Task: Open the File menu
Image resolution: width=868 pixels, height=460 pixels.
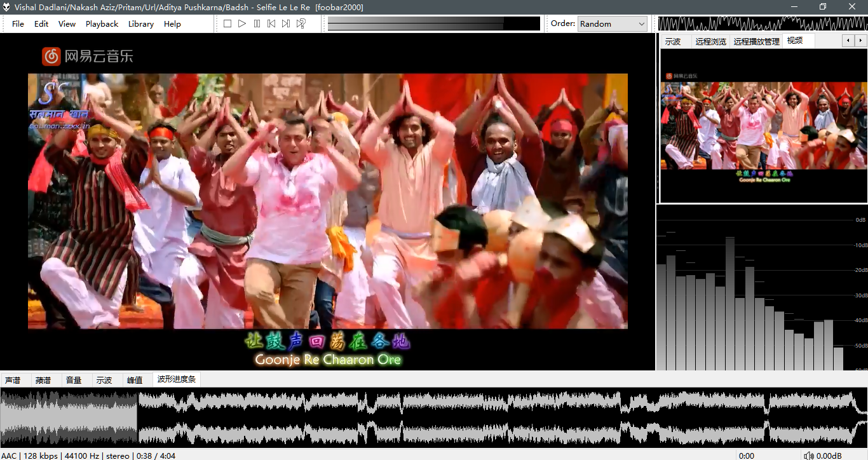Action: (18, 24)
